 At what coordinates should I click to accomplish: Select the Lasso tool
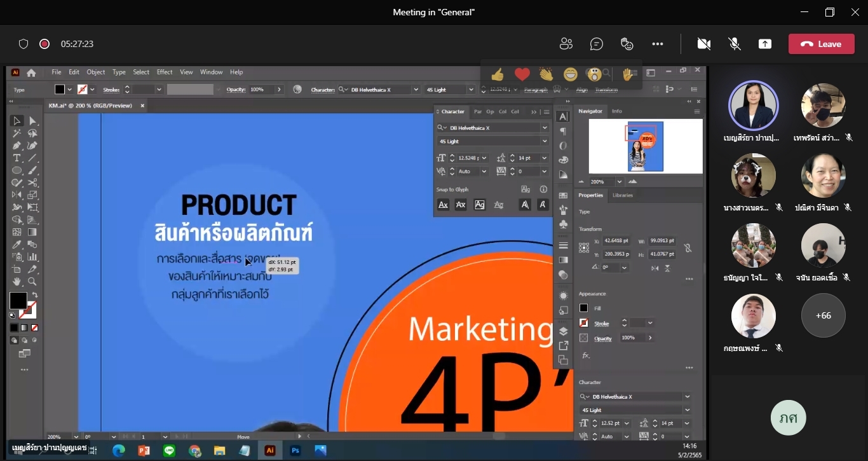(x=32, y=134)
